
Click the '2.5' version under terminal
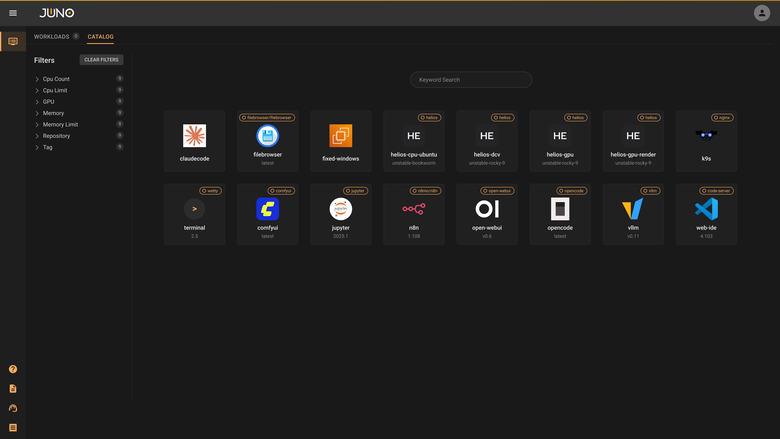pos(195,236)
